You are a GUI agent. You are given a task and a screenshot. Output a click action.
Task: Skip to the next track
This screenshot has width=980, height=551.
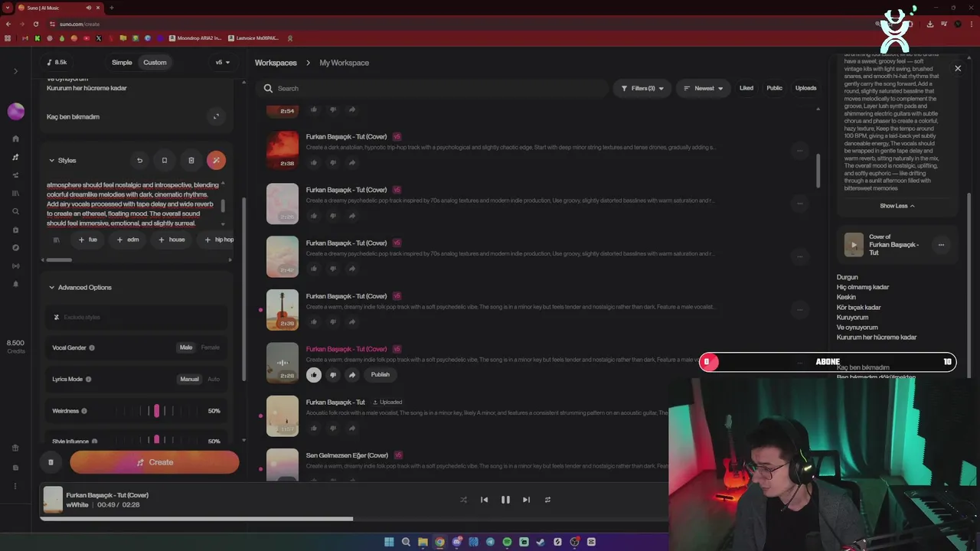point(526,500)
